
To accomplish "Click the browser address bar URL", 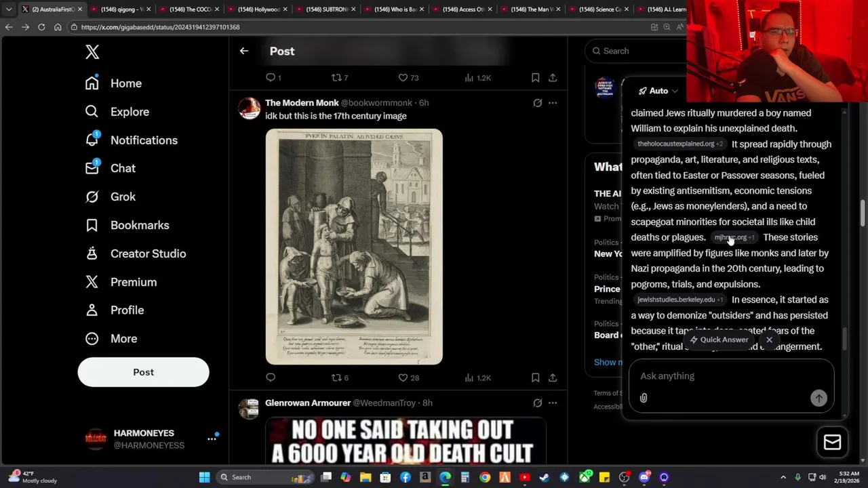I will coord(160,27).
